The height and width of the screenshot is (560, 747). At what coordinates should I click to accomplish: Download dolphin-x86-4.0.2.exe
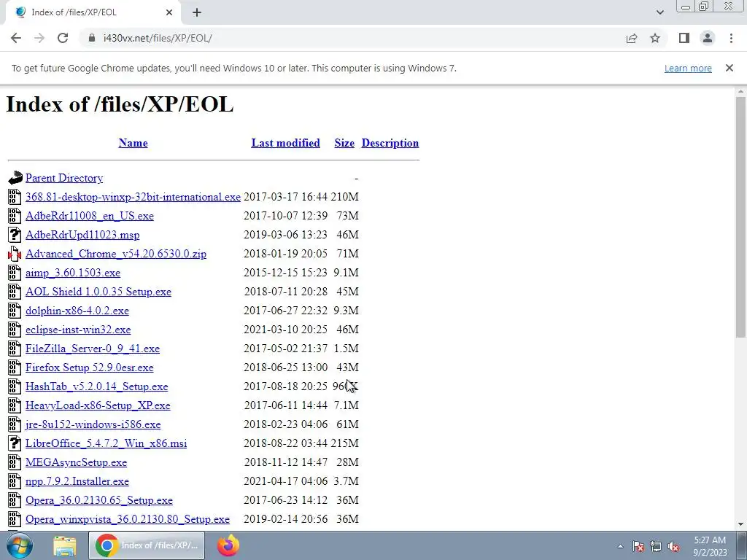[77, 311]
